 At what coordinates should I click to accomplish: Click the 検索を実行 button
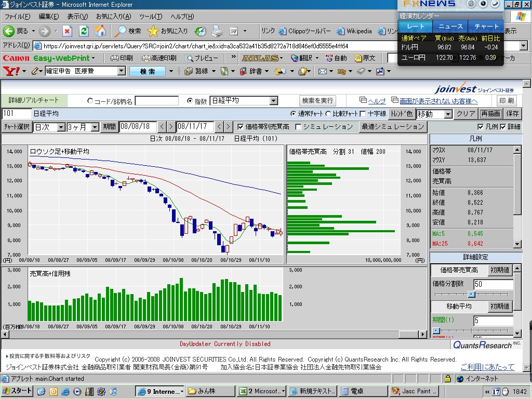(x=317, y=101)
